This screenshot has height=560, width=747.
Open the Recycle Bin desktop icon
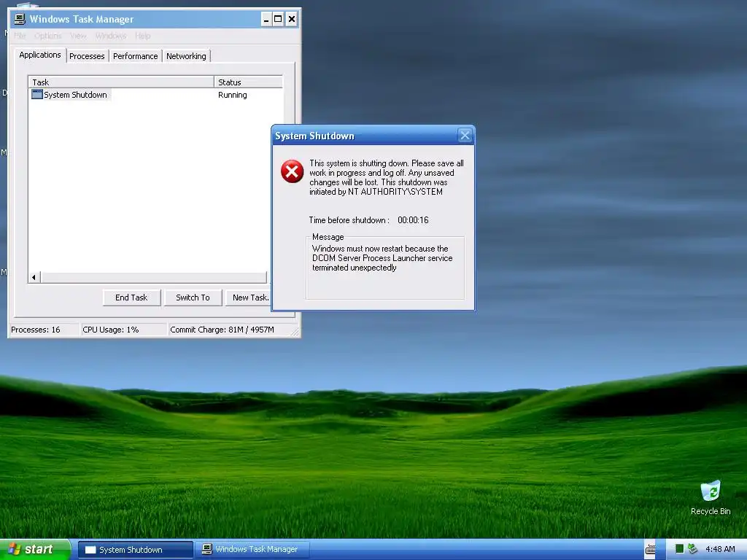[711, 497]
